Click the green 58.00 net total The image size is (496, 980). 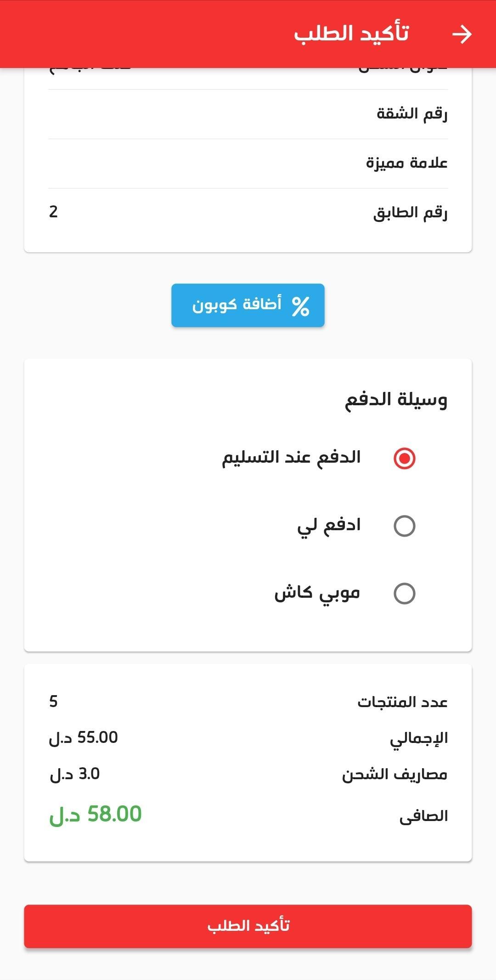(x=96, y=814)
